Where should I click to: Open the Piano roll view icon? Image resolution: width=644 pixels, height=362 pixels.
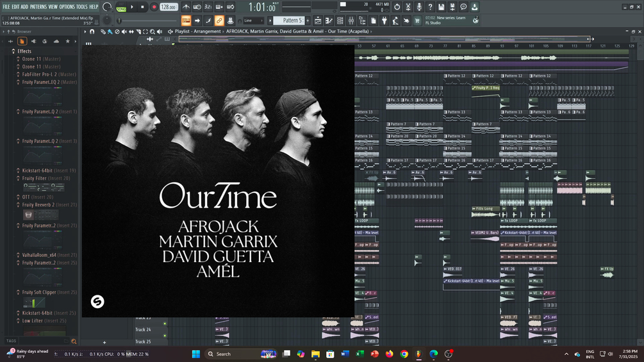[x=329, y=21]
